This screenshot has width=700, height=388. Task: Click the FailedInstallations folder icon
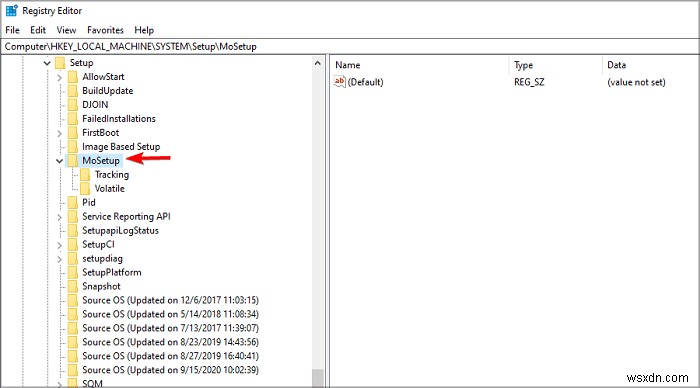pyautogui.click(x=73, y=119)
